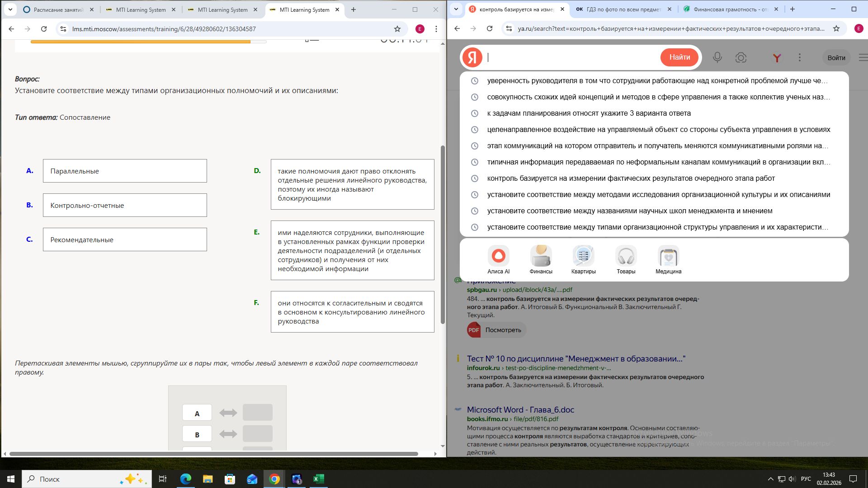Go back in the Yandex browser window
The image size is (868, 488).
[457, 28]
